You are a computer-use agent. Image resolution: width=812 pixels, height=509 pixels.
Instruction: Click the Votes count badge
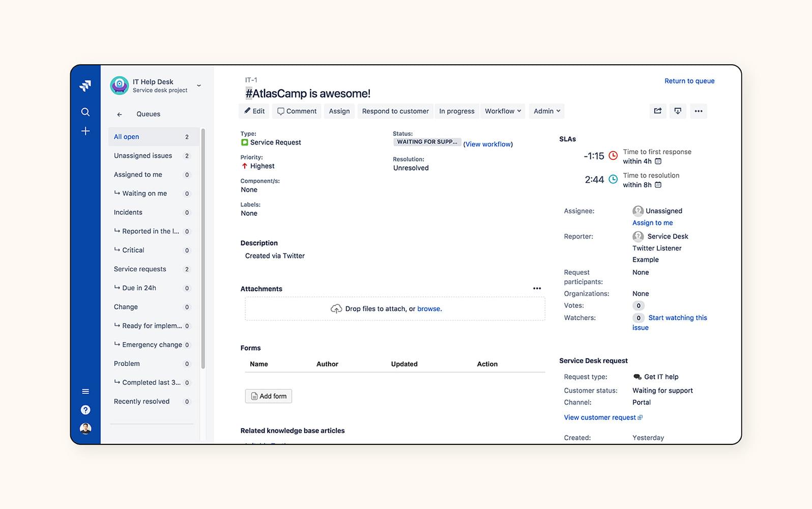(639, 306)
